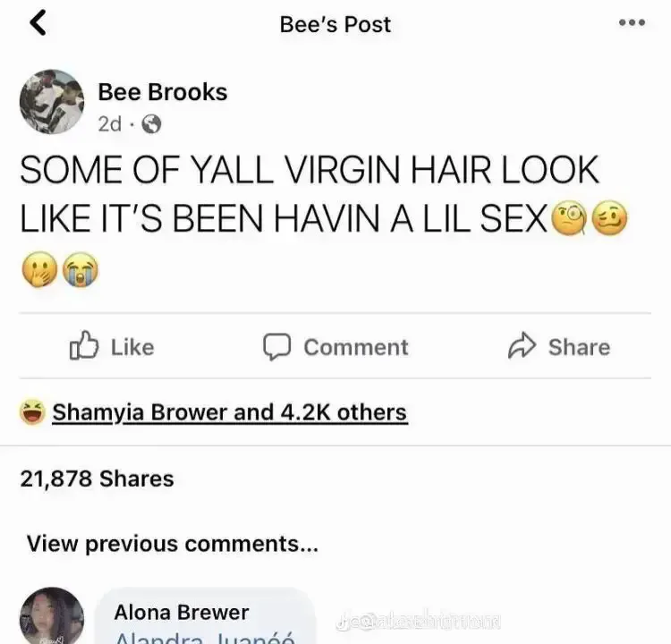Image resolution: width=671 pixels, height=644 pixels.
Task: Tap the speech bubble Comment icon
Action: point(276,347)
